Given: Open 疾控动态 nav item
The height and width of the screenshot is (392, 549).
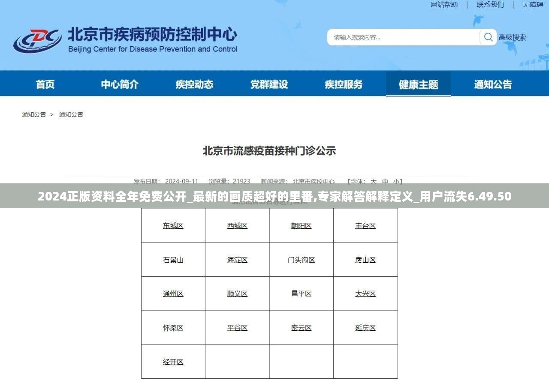Looking at the screenshot, I should [x=194, y=84].
